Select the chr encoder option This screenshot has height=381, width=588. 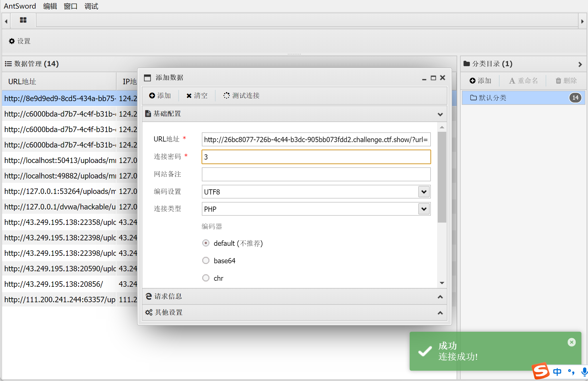click(x=206, y=278)
